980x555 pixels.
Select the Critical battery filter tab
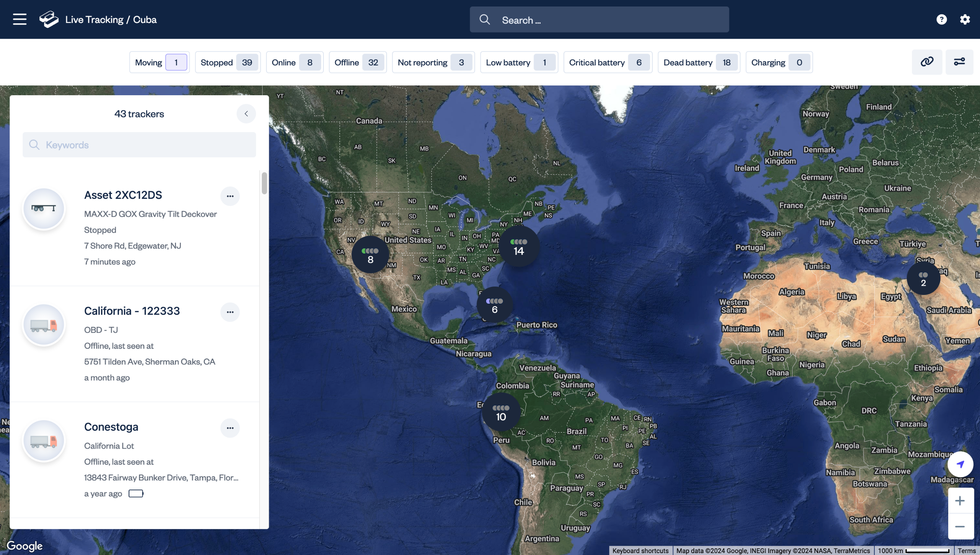point(608,62)
